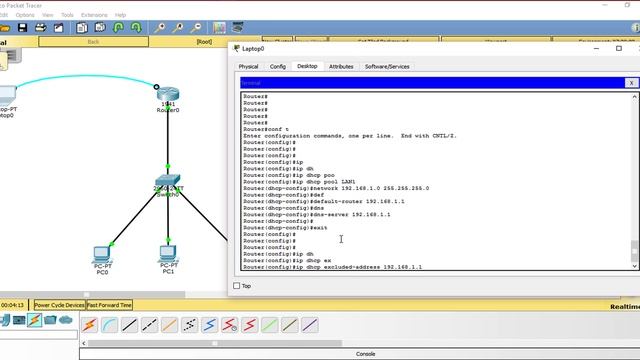Open the Tools menu

[x=67, y=15]
